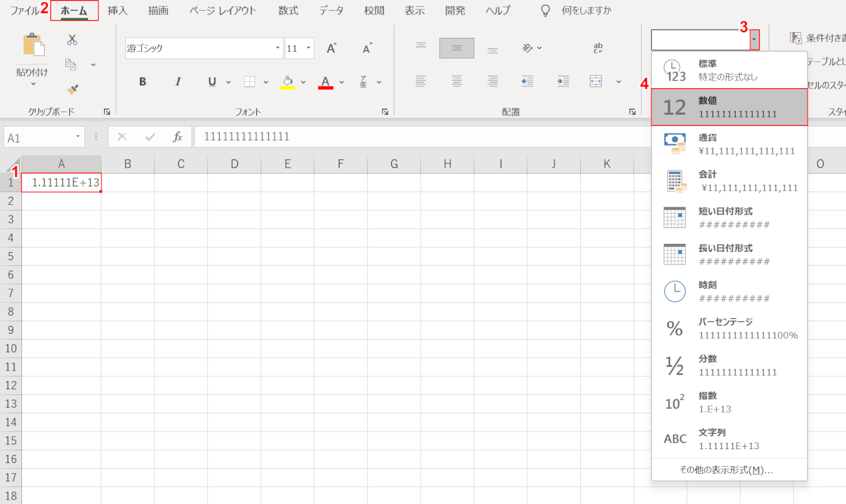846x504 pixels.
Task: Expand the Font Color dropdown arrow
Action: 341,82
